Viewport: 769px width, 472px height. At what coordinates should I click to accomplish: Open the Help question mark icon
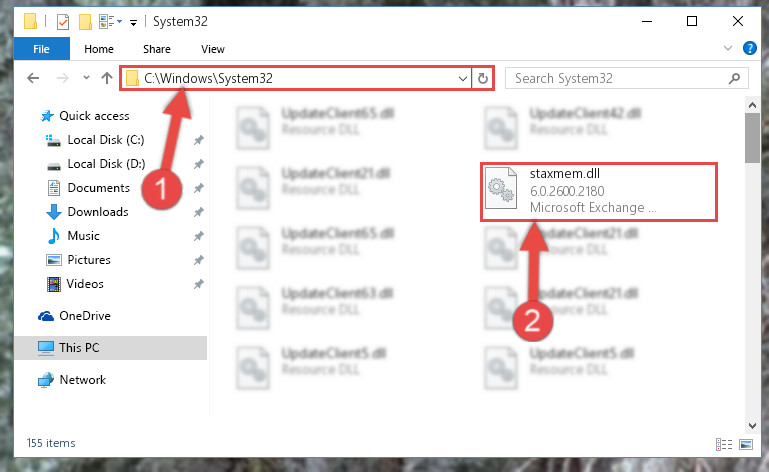click(x=749, y=48)
